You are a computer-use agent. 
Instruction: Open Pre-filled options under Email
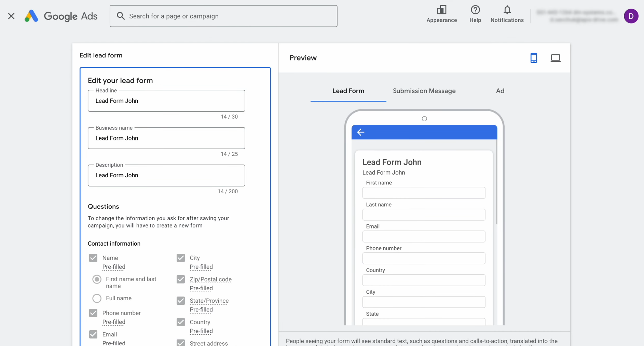tap(114, 343)
